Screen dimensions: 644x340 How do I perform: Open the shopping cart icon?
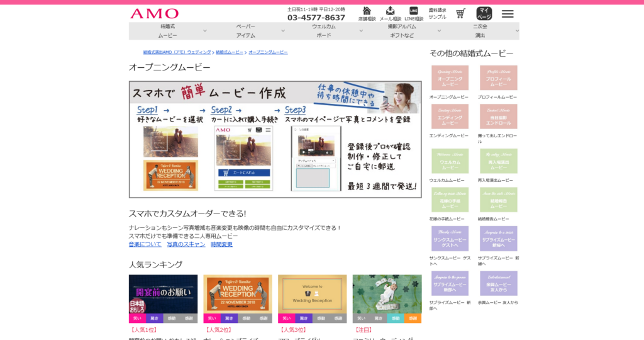click(460, 14)
